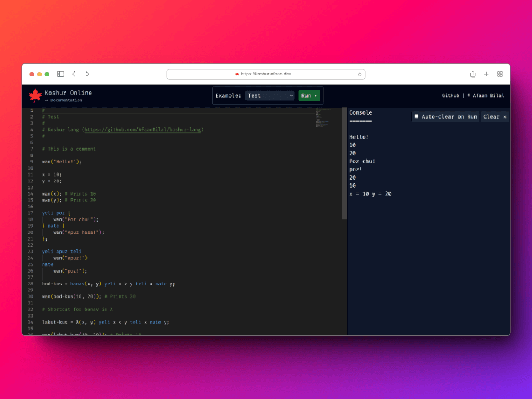532x399 pixels.
Task: Click the 'Console' heading text
Action: 361,112
